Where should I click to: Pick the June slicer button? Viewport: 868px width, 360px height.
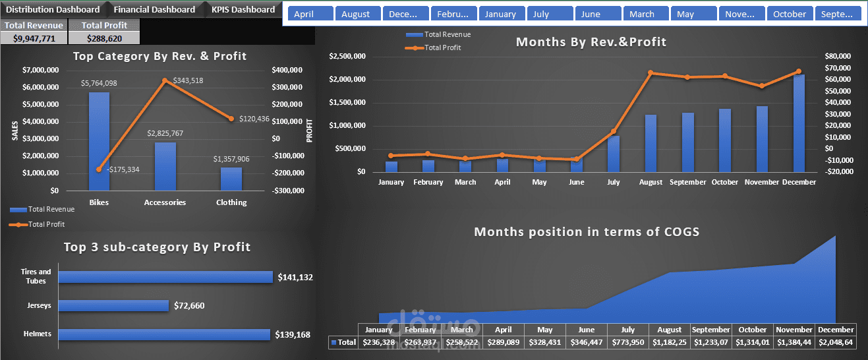click(598, 14)
